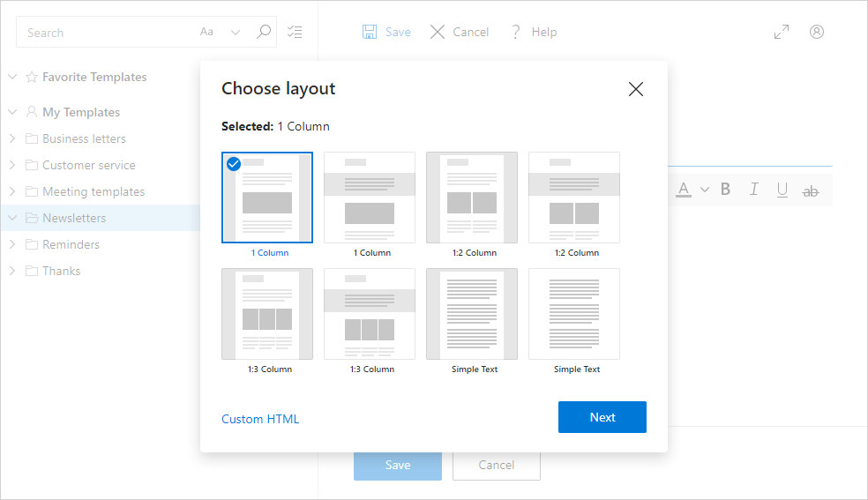868x500 pixels.
Task: Open Help from the toolbar
Action: (x=534, y=32)
